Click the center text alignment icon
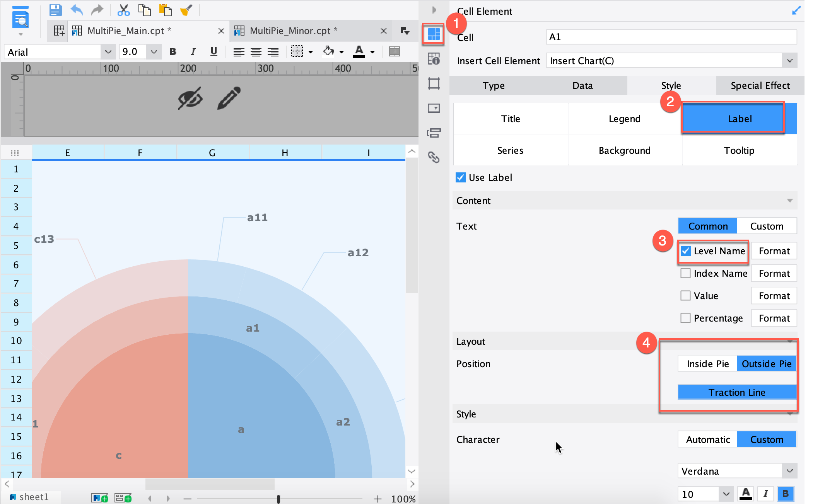The width and height of the screenshot is (837, 504). (x=256, y=52)
